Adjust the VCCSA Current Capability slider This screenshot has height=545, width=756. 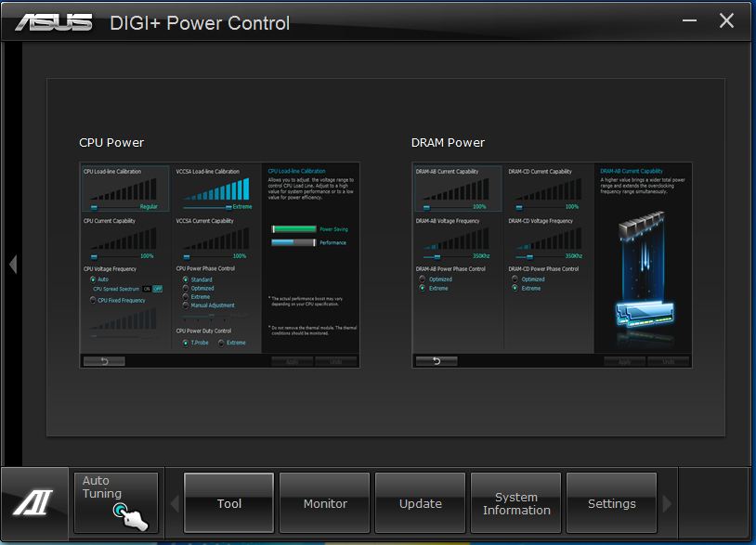point(187,256)
